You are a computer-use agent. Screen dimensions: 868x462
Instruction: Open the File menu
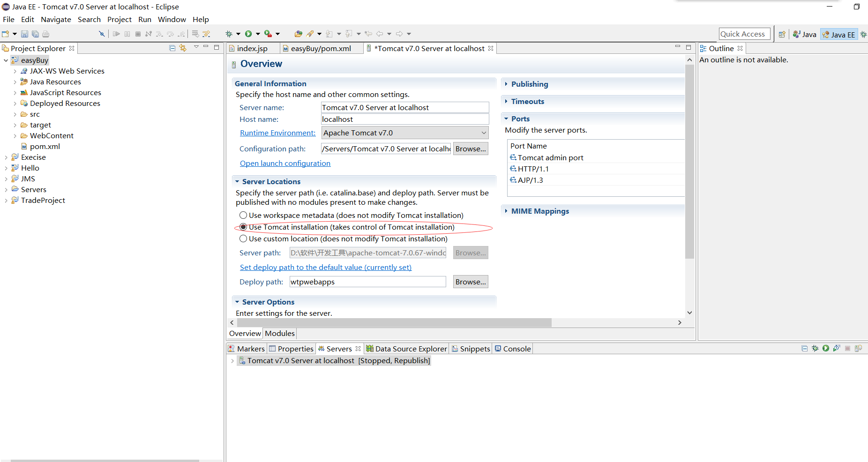pyautogui.click(x=8, y=19)
